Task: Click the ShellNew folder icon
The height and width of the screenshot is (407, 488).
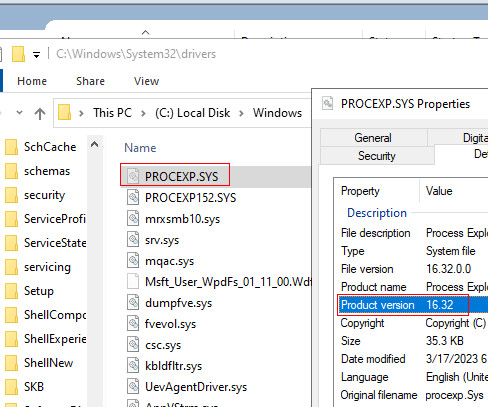Action: tap(11, 363)
